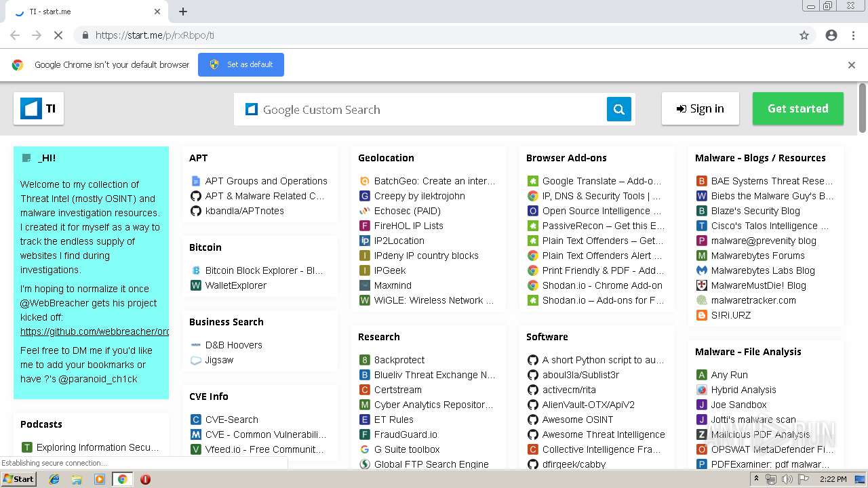Open FraudGuard.io link
Image resolution: width=868 pixels, height=488 pixels.
406,434
